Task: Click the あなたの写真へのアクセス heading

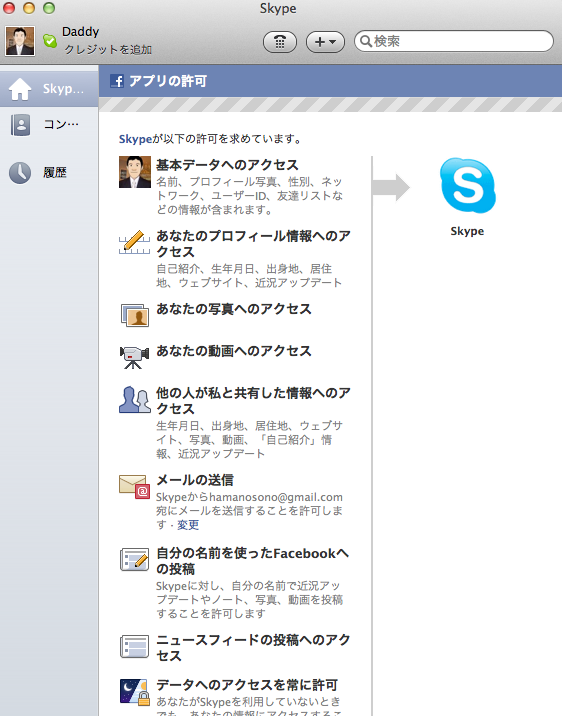Action: 234,309
